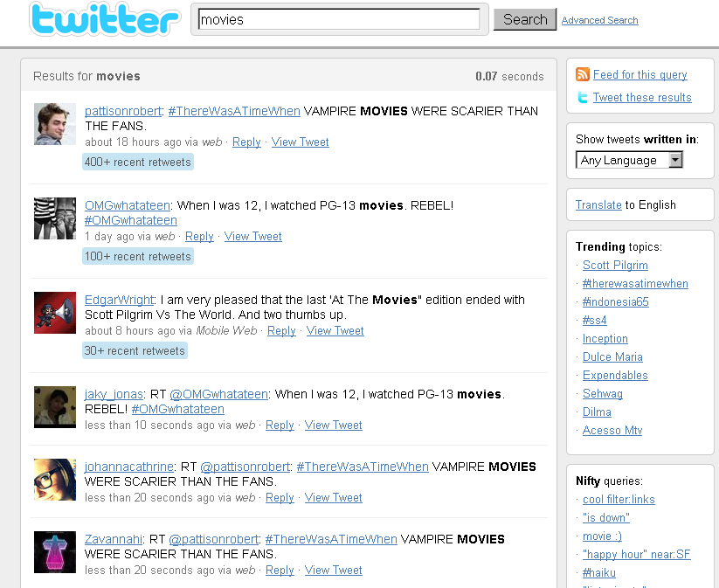Click jaky_jonas's profile picture

pyautogui.click(x=55, y=407)
